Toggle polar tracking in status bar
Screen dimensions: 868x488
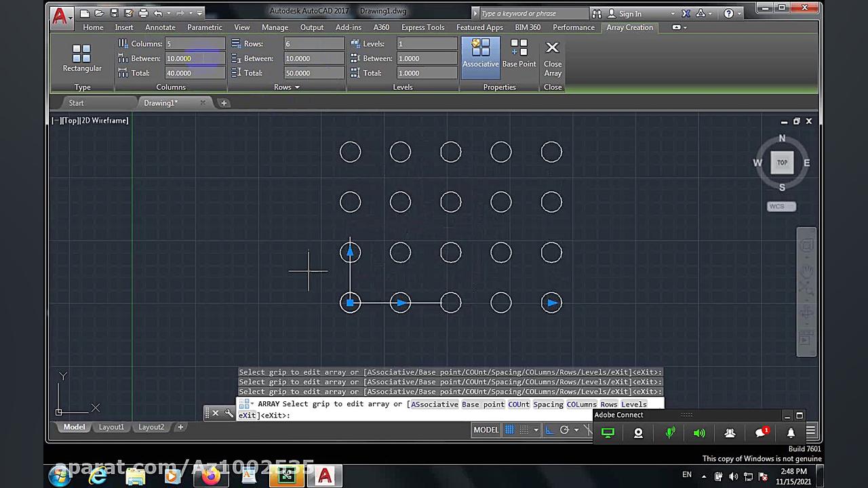pos(564,430)
